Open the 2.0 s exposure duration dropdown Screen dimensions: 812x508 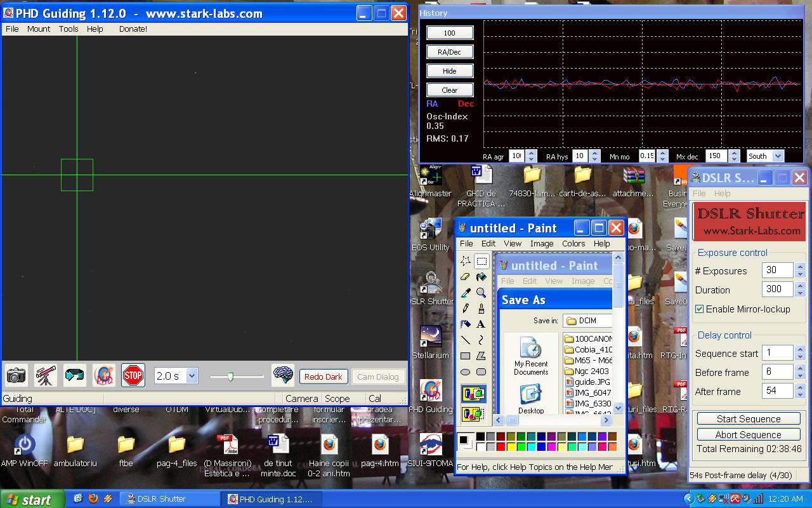click(192, 376)
